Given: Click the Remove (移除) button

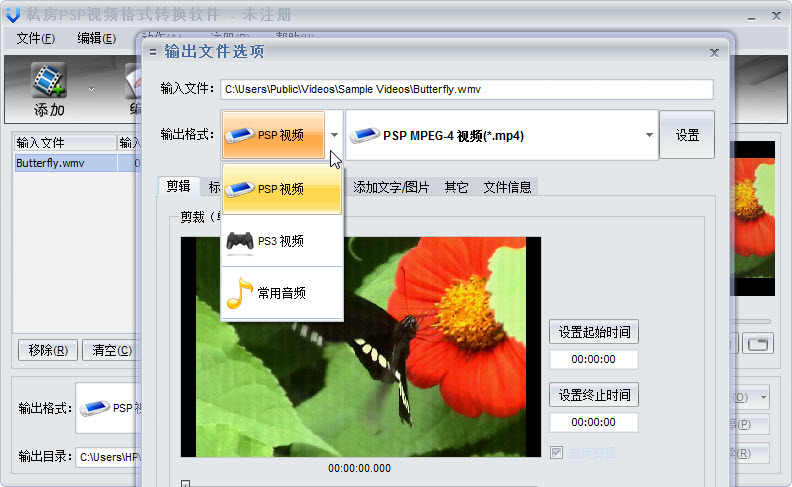Looking at the screenshot, I should point(48,350).
